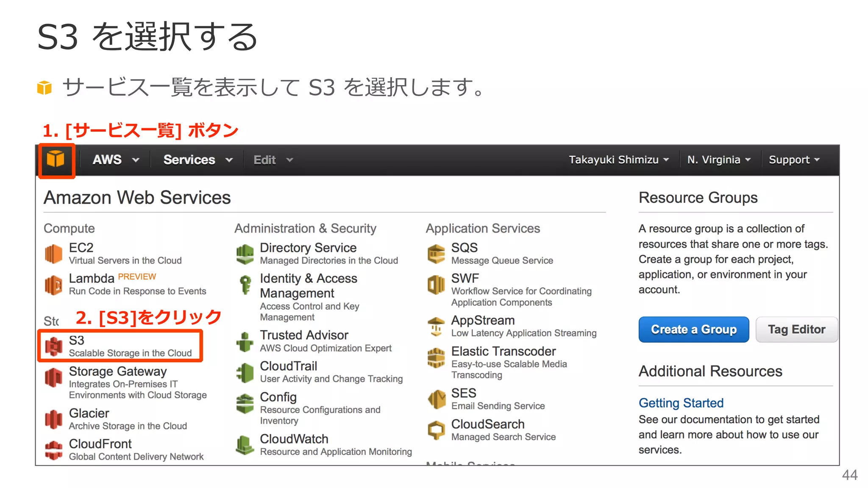Viewport: 868px width, 488px height.
Task: Open the Directory Service link
Action: [x=308, y=247]
